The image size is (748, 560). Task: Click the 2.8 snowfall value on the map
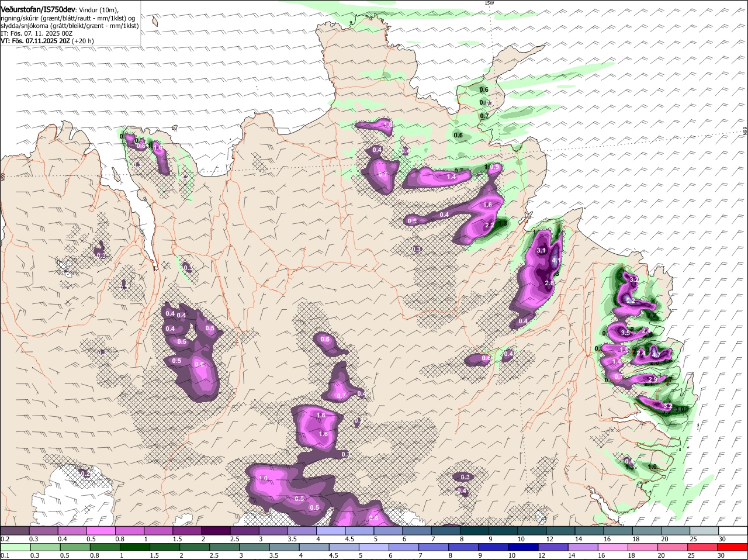(x=549, y=283)
